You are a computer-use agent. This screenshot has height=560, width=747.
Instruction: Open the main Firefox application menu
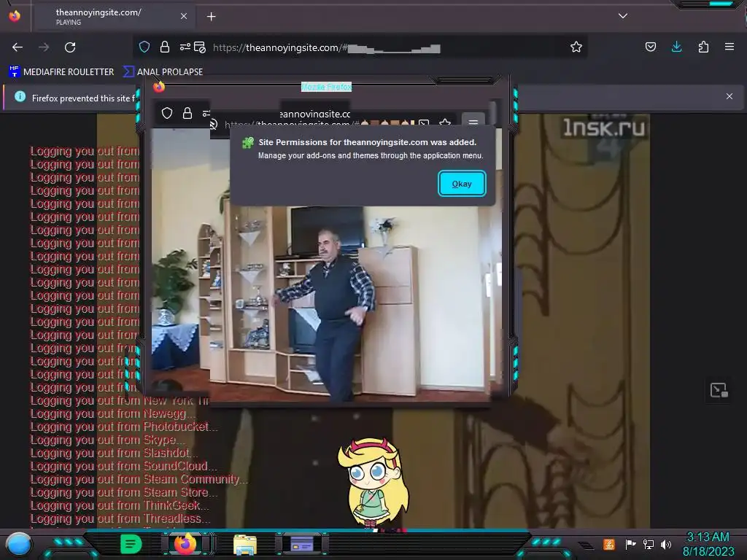click(729, 47)
